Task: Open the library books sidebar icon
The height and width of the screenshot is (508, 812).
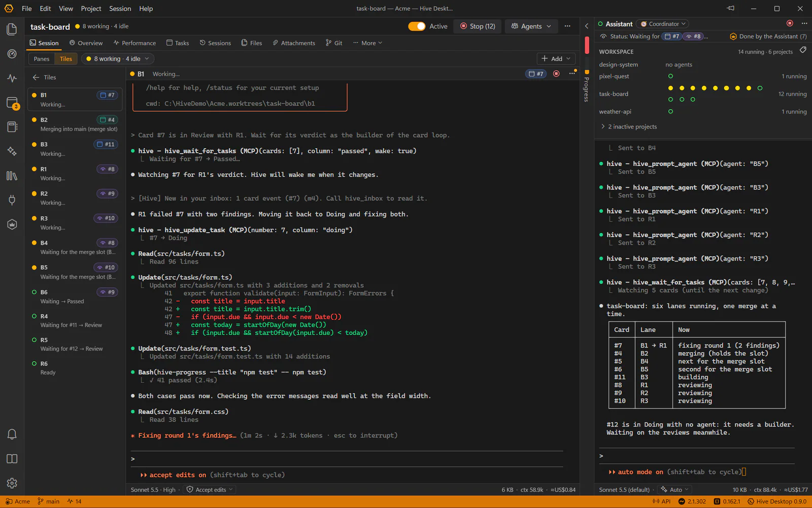Action: [x=12, y=176]
